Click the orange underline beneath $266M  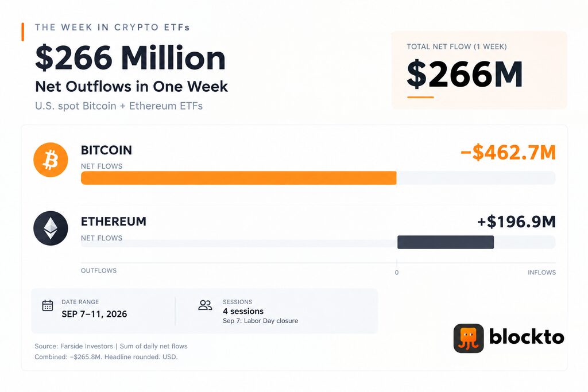420,97
